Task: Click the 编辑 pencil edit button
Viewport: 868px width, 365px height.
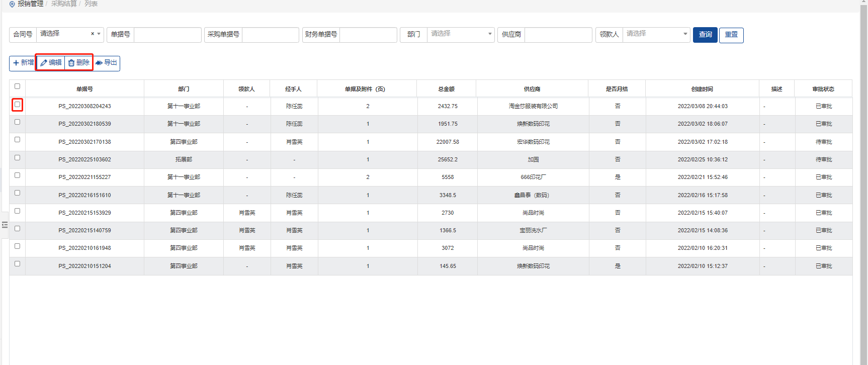Action: 51,63
